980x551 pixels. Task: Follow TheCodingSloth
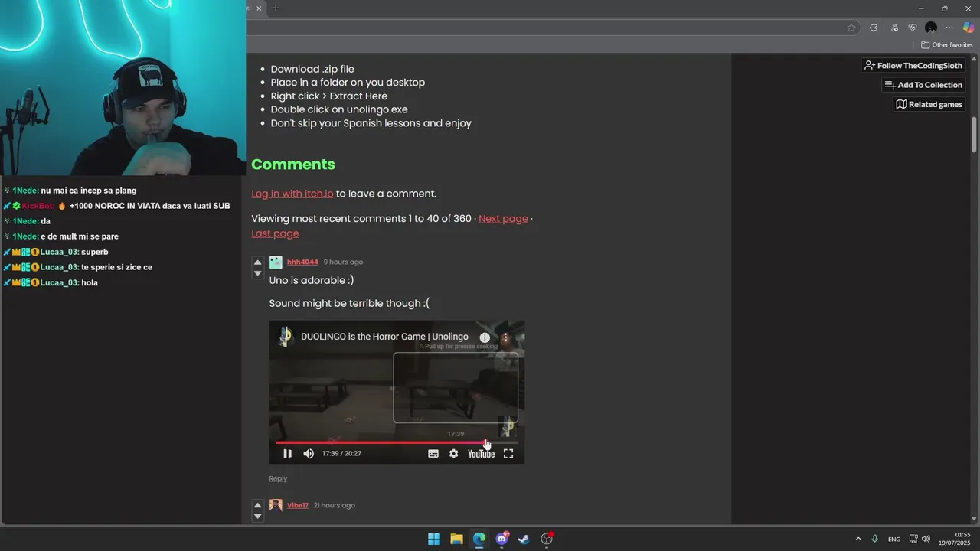point(913,66)
